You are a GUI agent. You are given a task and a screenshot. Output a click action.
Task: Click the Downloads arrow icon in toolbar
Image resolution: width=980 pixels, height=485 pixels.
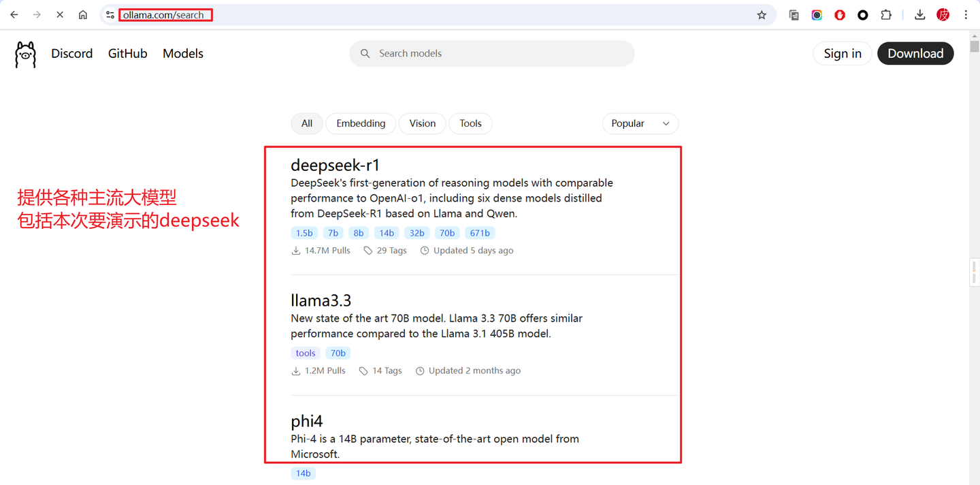919,14
